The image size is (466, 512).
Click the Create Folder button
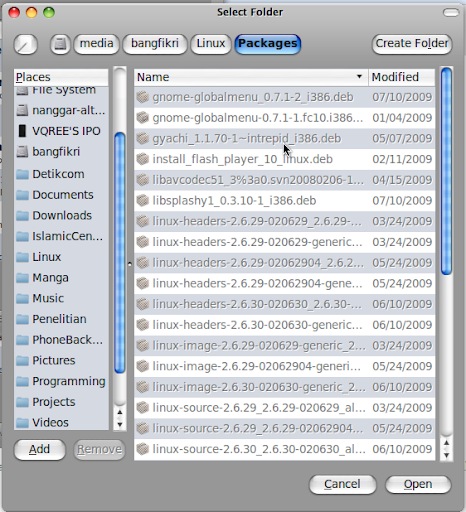click(x=412, y=44)
